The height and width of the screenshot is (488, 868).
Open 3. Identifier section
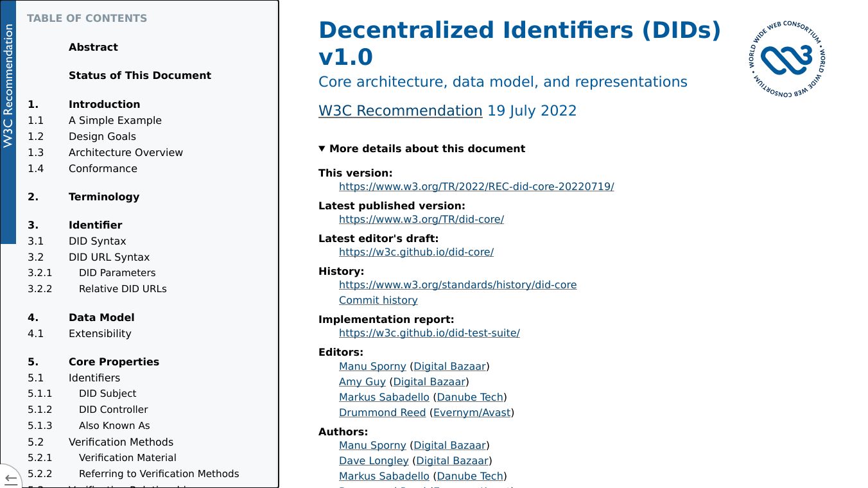[x=74, y=225]
